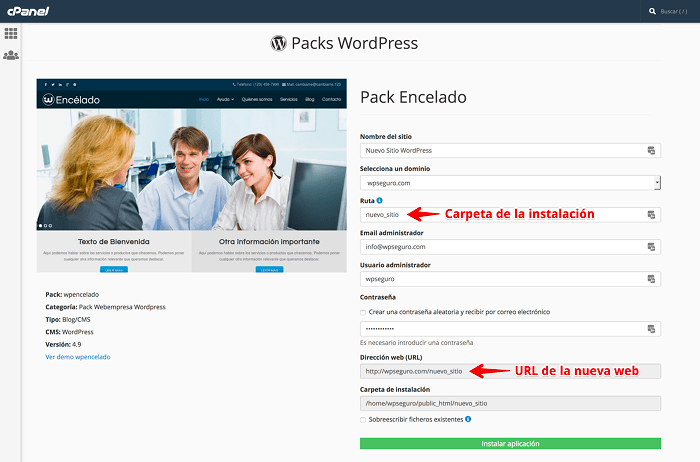Click autofill icon in Ruta field
This screenshot has height=462, width=700.
(651, 215)
